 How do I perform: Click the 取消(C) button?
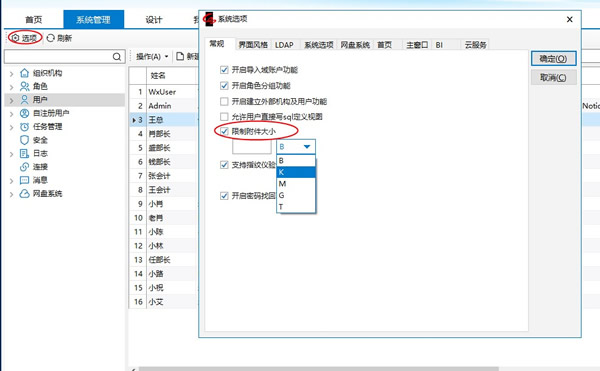point(553,78)
